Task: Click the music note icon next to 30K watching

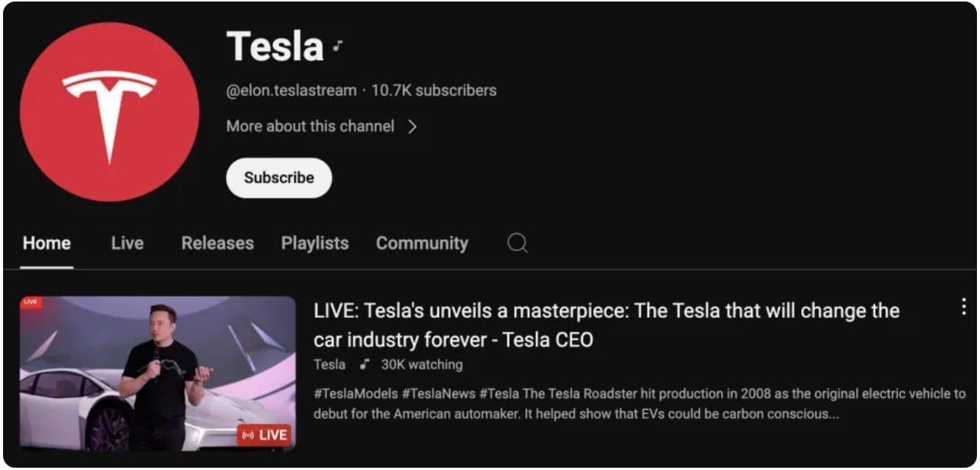Action: (365, 364)
